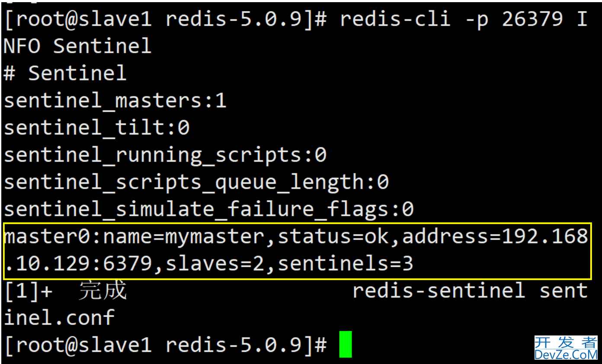Click the redis-cli -p 26379 command text

[x=451, y=19]
